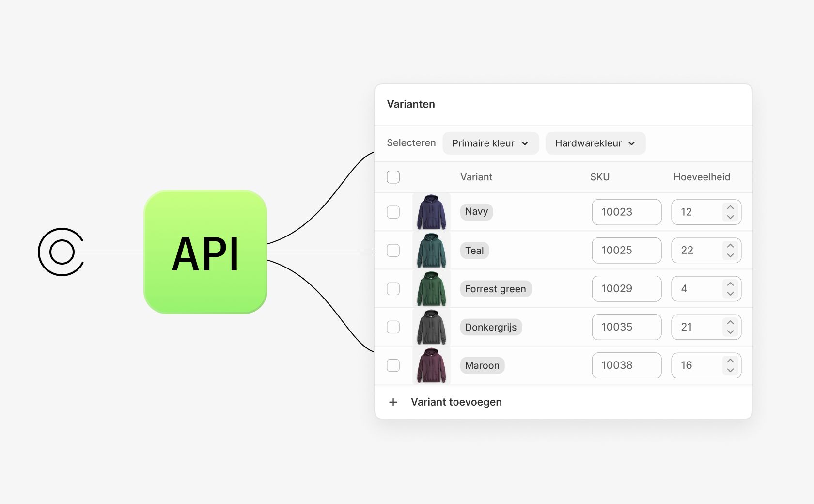
Task: Increase Navy quantity with up arrow
Action: pyautogui.click(x=730, y=207)
